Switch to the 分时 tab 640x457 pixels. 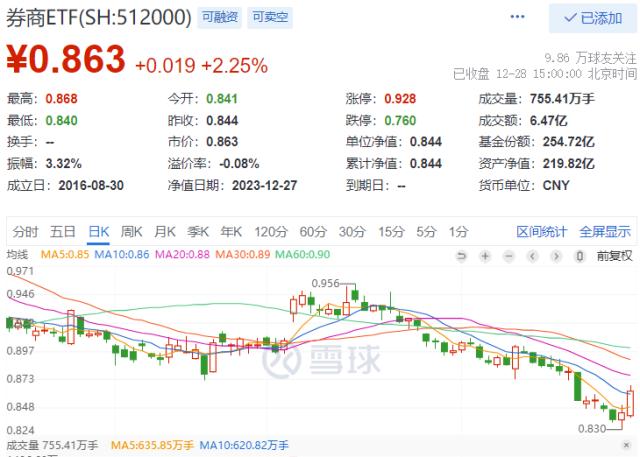(x=25, y=232)
